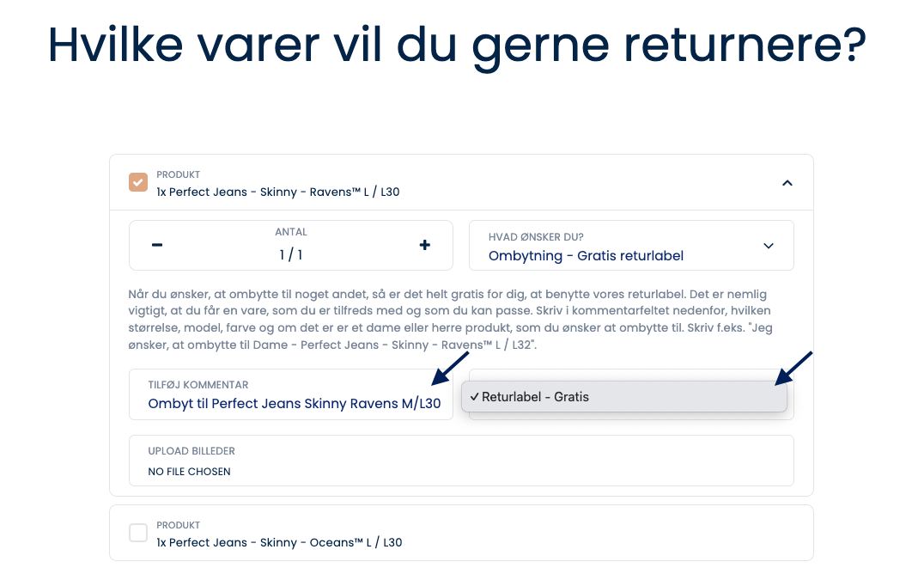
Task: Tick the Oceans L / L30 product checkbox
Action: point(138,533)
